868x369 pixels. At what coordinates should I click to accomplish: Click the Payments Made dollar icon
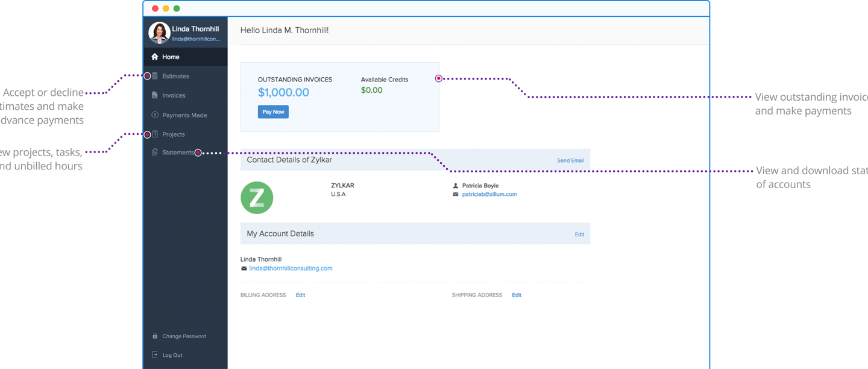[155, 115]
